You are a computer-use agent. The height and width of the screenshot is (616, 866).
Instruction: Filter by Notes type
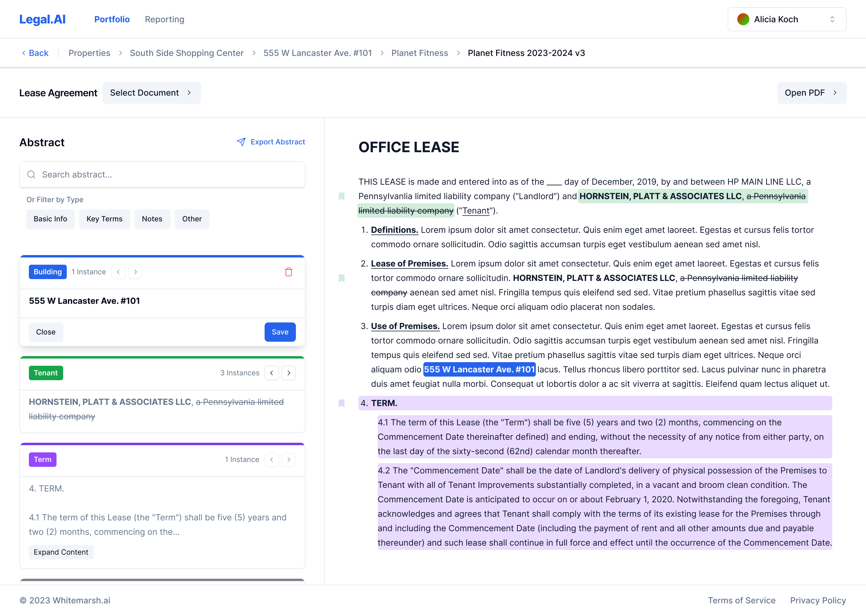click(x=152, y=219)
